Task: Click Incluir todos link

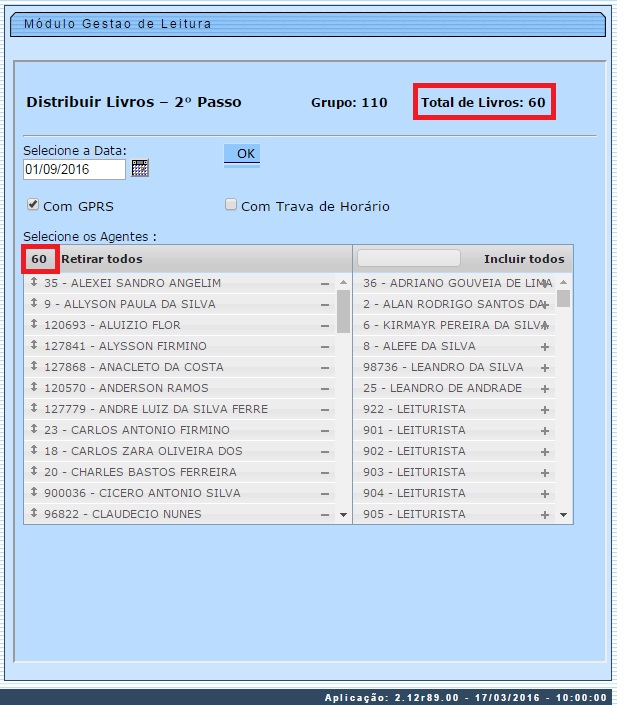Action: click(x=523, y=259)
